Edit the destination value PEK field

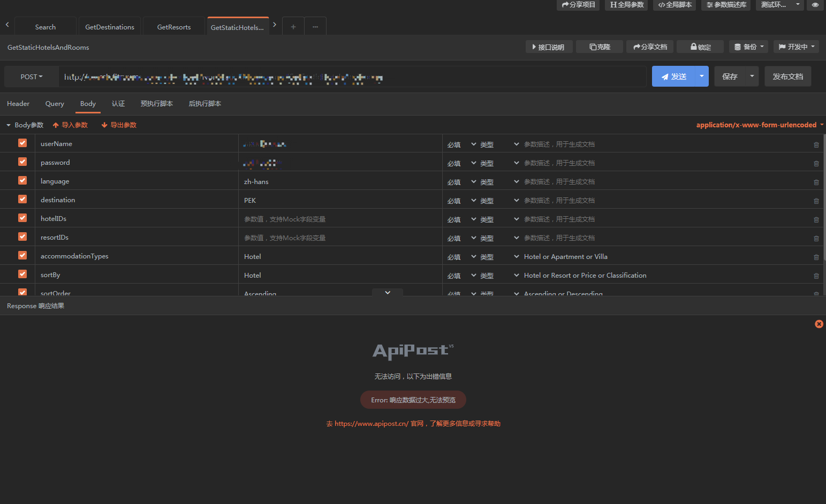pyautogui.click(x=340, y=200)
